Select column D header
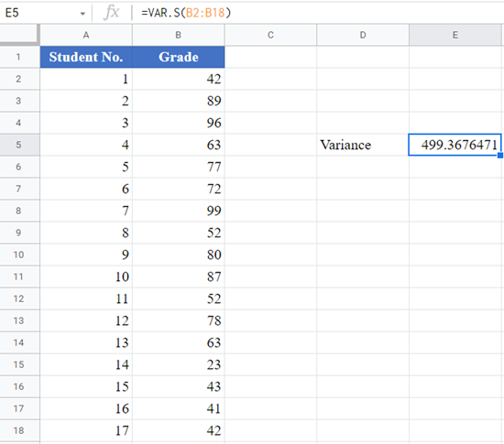504x444 pixels. [363, 35]
